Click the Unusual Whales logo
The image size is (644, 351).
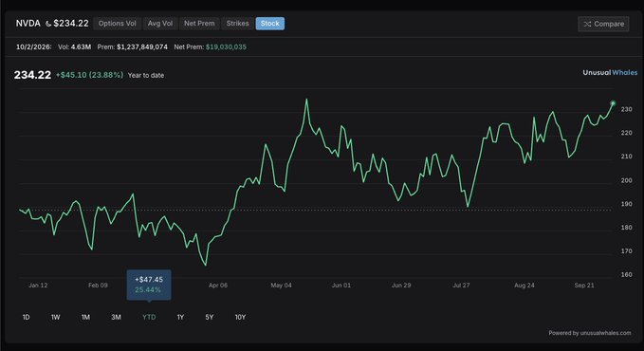pyautogui.click(x=610, y=72)
